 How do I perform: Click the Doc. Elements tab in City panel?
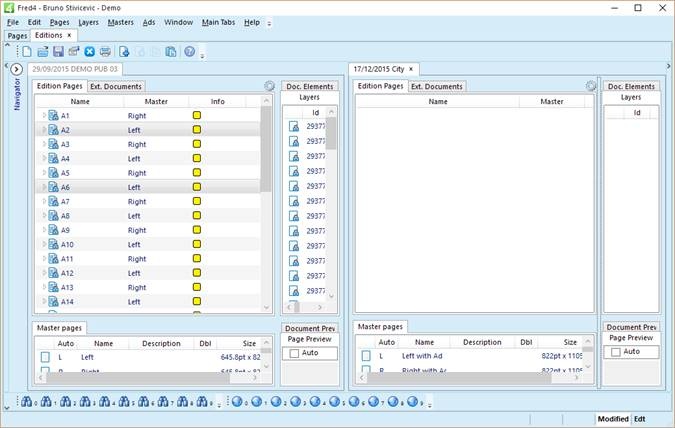631,87
